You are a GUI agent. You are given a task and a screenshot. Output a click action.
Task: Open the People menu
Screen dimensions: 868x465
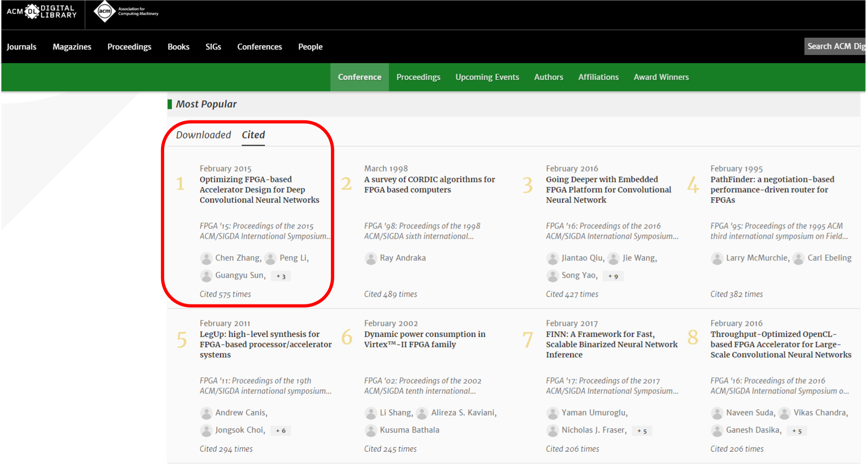(x=310, y=46)
